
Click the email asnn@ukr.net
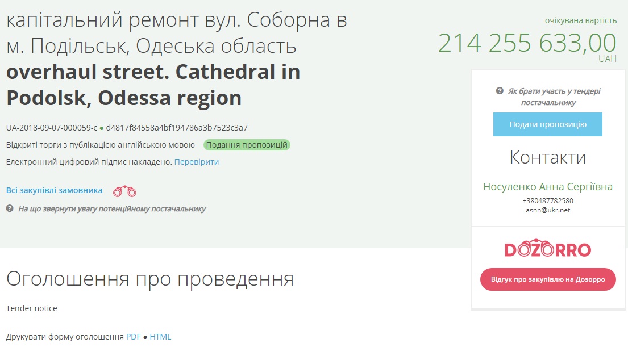[x=548, y=210]
